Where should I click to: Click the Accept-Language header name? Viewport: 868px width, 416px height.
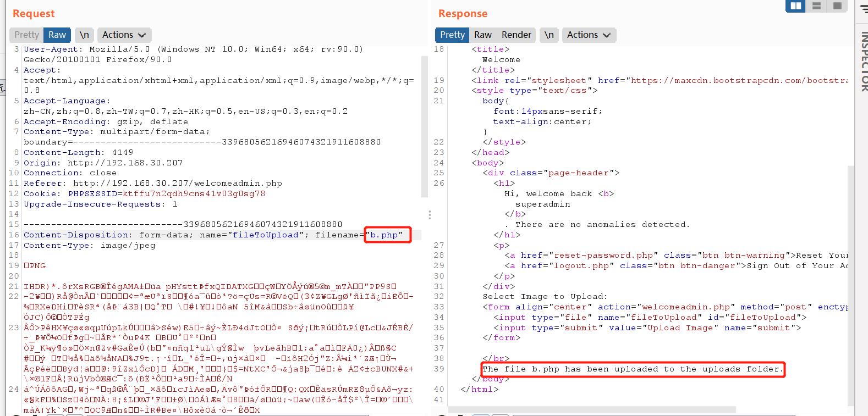coord(67,101)
